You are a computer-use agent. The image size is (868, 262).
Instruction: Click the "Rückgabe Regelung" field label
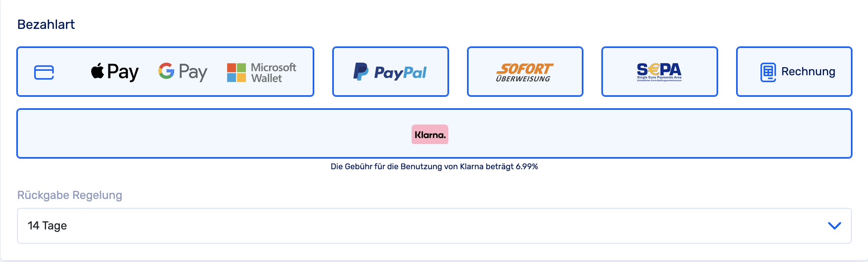tap(70, 195)
